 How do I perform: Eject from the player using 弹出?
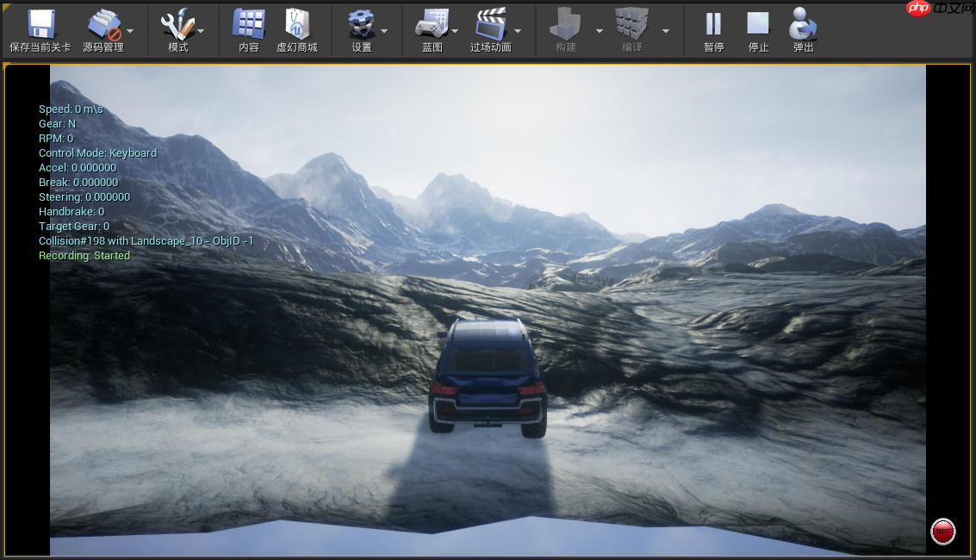click(803, 25)
